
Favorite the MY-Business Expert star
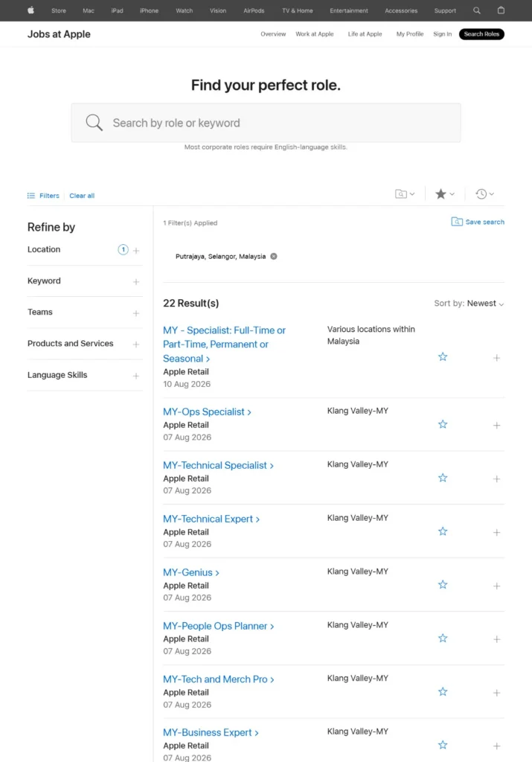tap(443, 745)
